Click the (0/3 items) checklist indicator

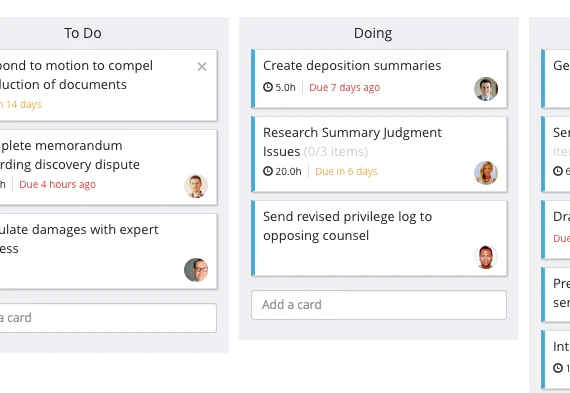tap(336, 152)
